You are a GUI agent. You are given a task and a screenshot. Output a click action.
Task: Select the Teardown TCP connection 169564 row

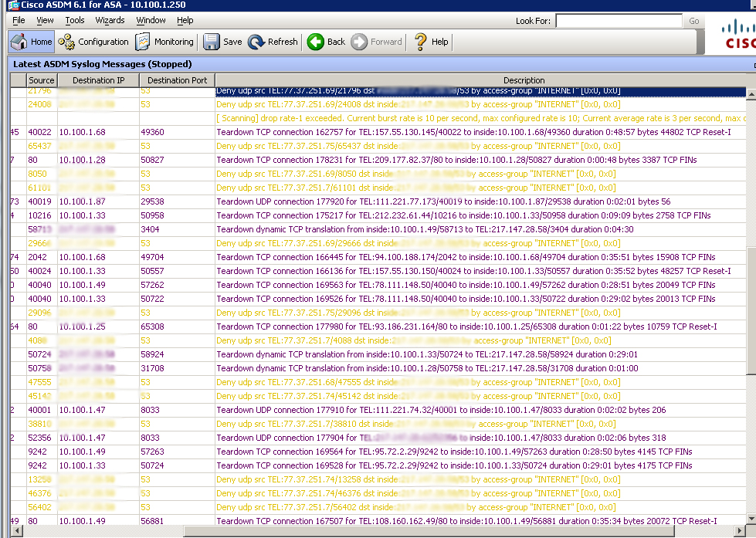[x=378, y=452]
